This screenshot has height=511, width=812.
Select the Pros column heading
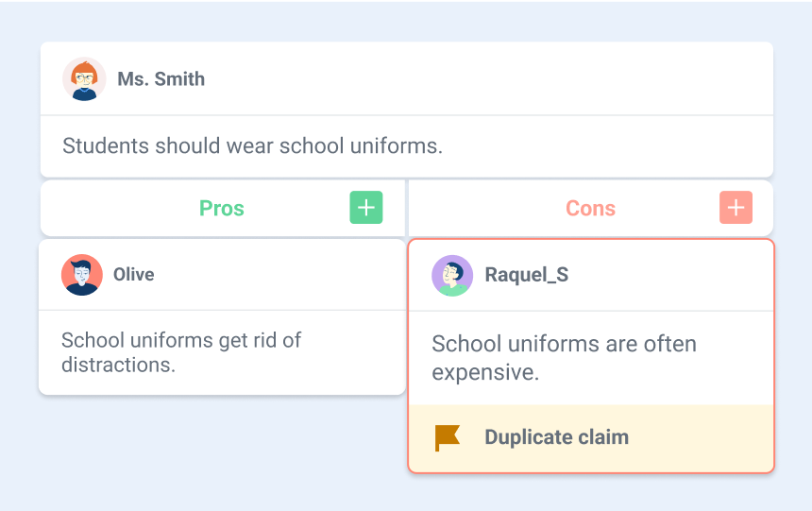(x=222, y=209)
